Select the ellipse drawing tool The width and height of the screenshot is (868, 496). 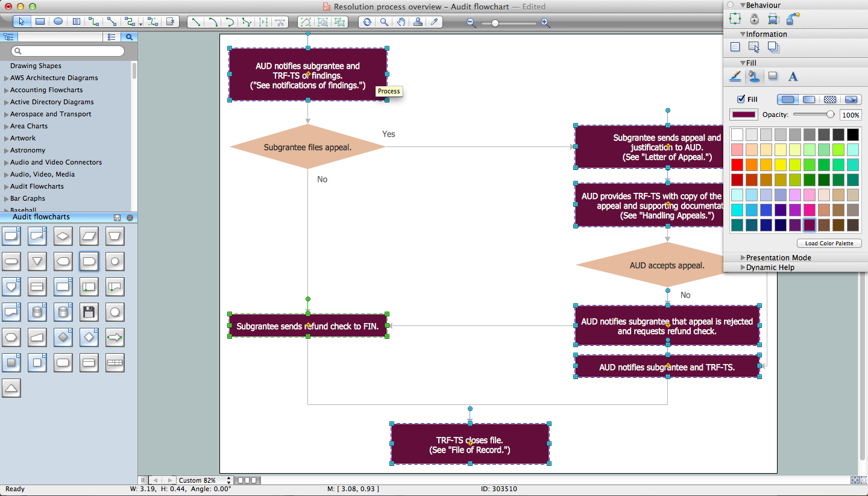[x=58, y=22]
